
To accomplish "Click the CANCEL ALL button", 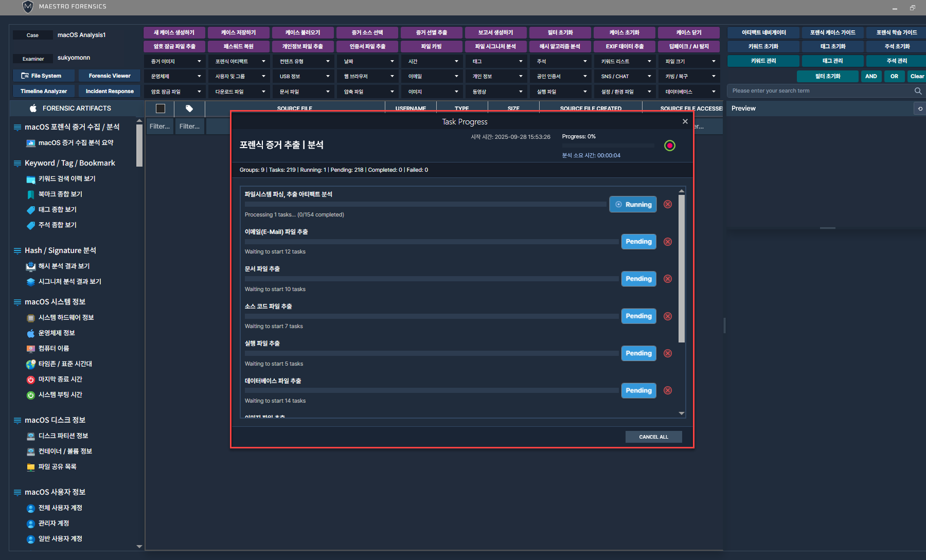I will tap(653, 437).
